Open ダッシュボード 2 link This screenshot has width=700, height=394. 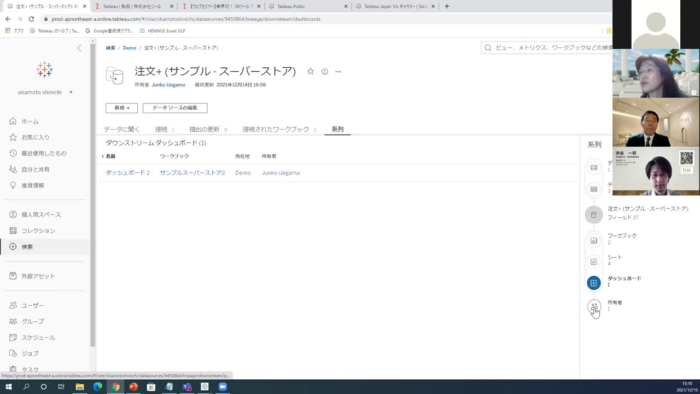coord(128,173)
